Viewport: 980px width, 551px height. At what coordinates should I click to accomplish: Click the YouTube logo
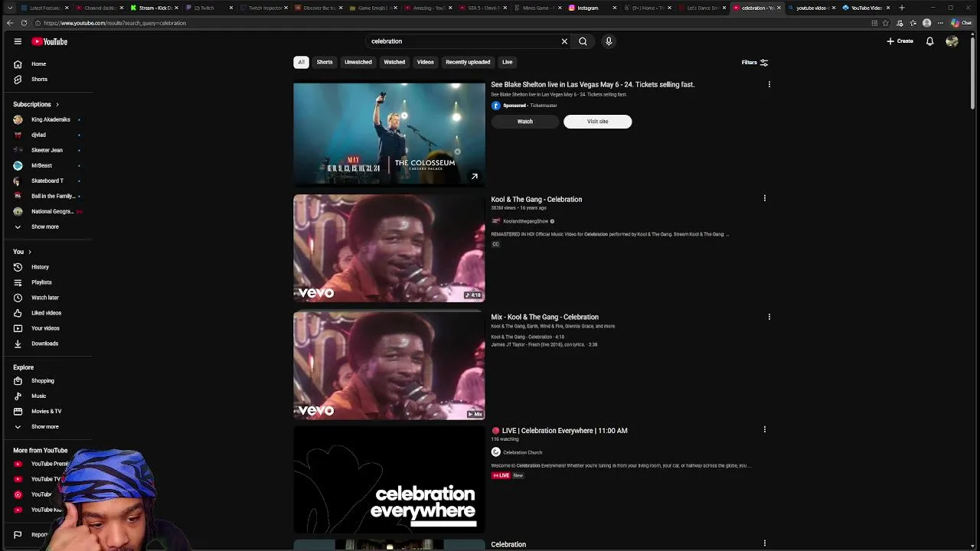pos(50,41)
